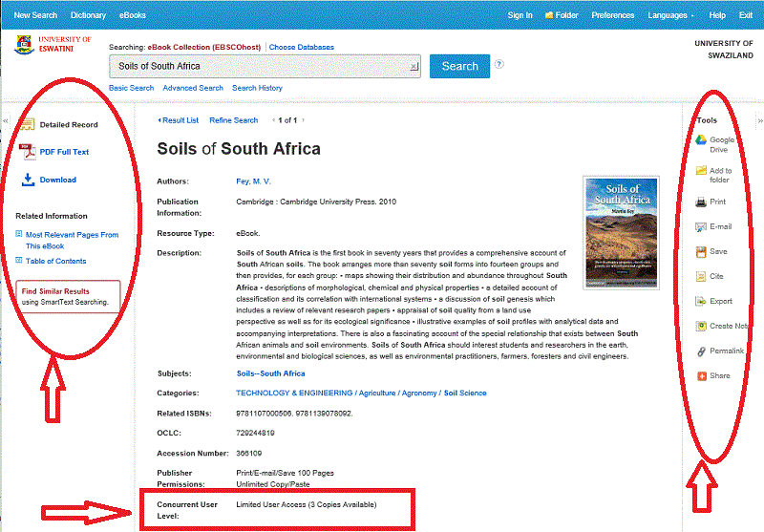Image resolution: width=764 pixels, height=532 pixels.
Task: Click the Export tool icon
Action: pos(701,302)
